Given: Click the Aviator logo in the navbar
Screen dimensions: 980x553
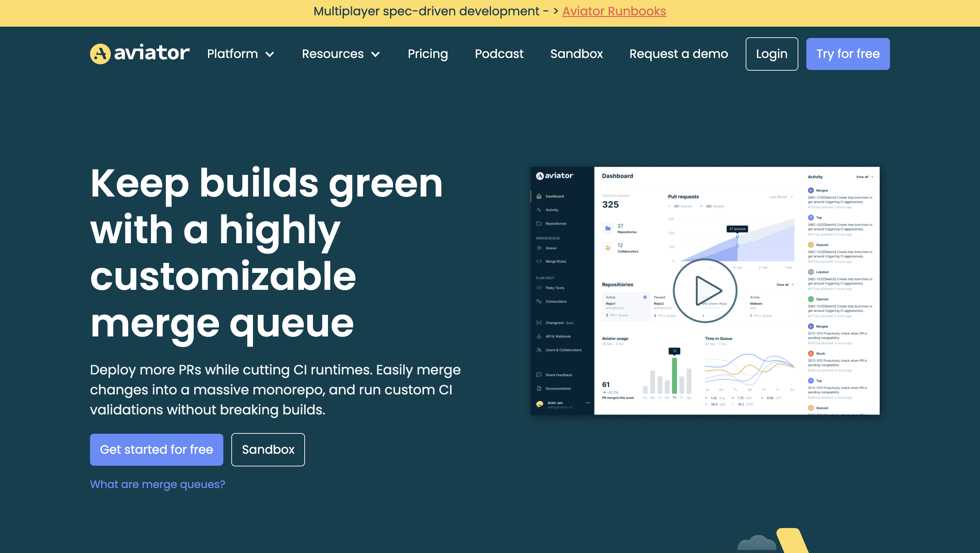Looking at the screenshot, I should pos(139,54).
